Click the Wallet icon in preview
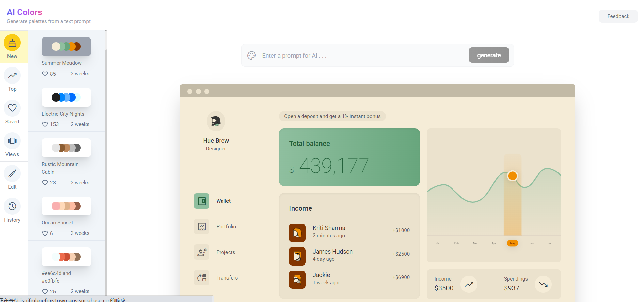The width and height of the screenshot is (644, 302). coord(202,201)
